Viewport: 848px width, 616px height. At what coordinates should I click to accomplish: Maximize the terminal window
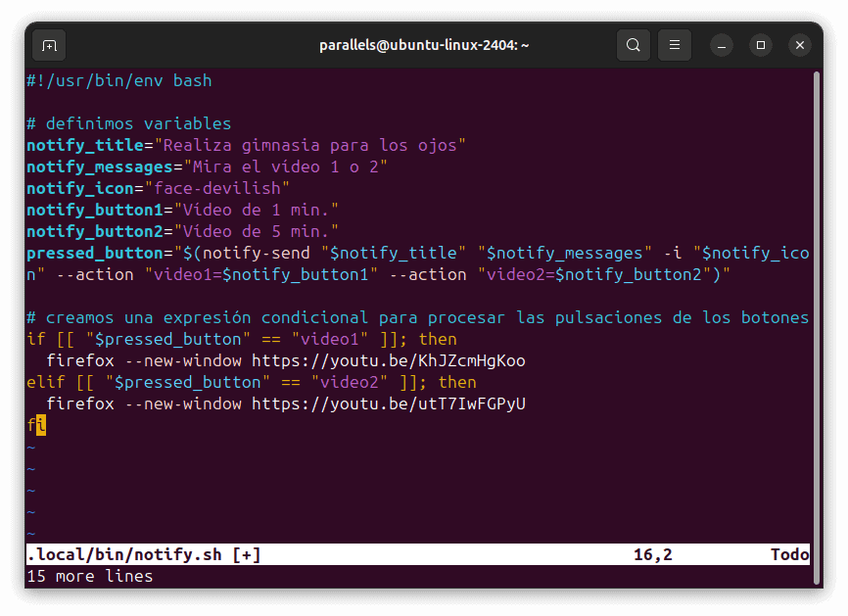click(761, 45)
